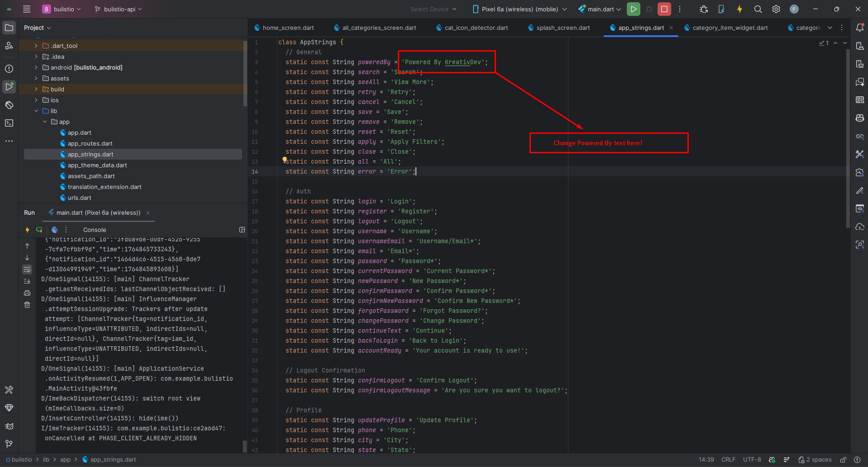Switch to all_categories_screen.dart tab
868x467 pixels.
(x=375, y=28)
